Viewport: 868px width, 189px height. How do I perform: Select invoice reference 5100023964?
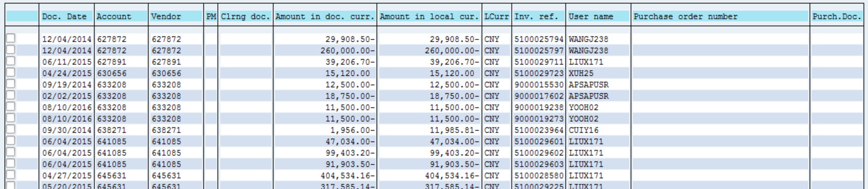pos(539,130)
